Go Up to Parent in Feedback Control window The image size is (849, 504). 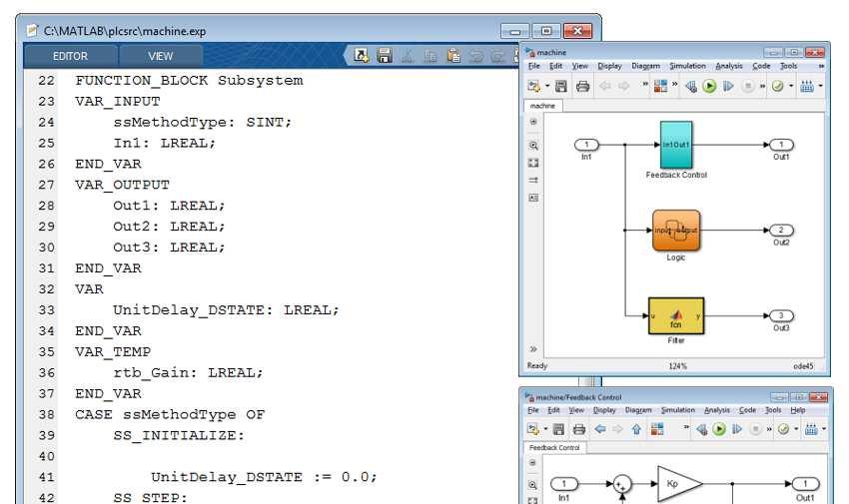[636, 429]
